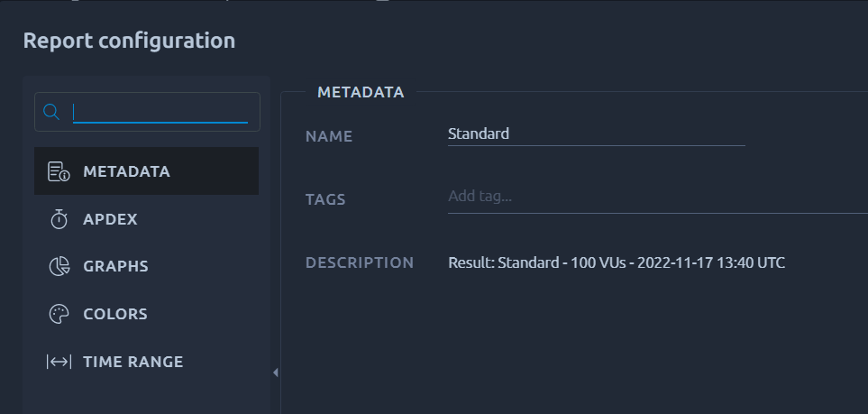Switch to TIME RANGE settings
Screen dimensions: 868x414
(x=146, y=362)
